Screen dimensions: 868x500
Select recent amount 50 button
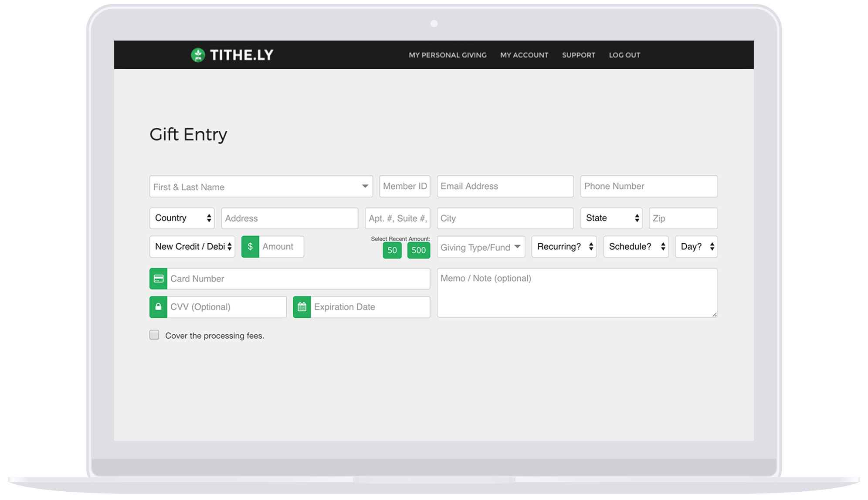392,250
